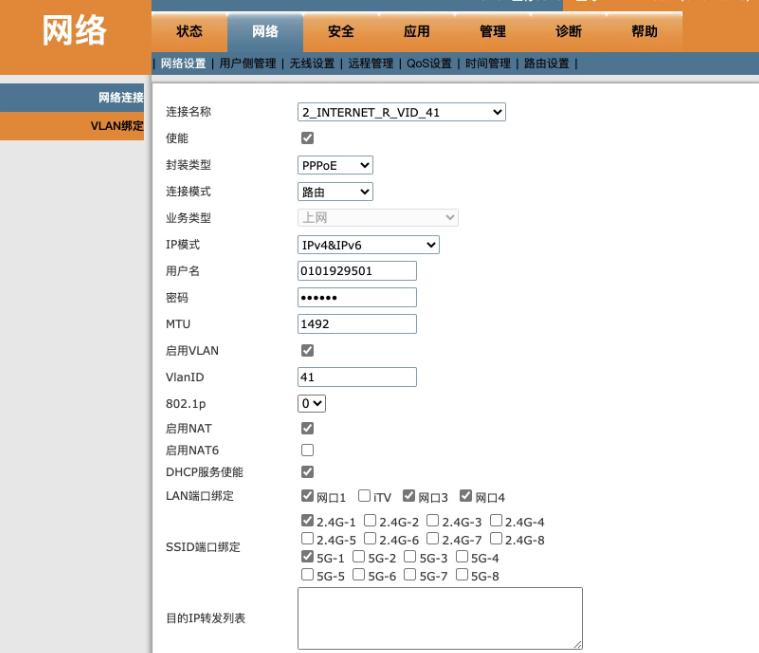Go to QoS设置 submenu
This screenshot has width=759, height=653.
[429, 63]
